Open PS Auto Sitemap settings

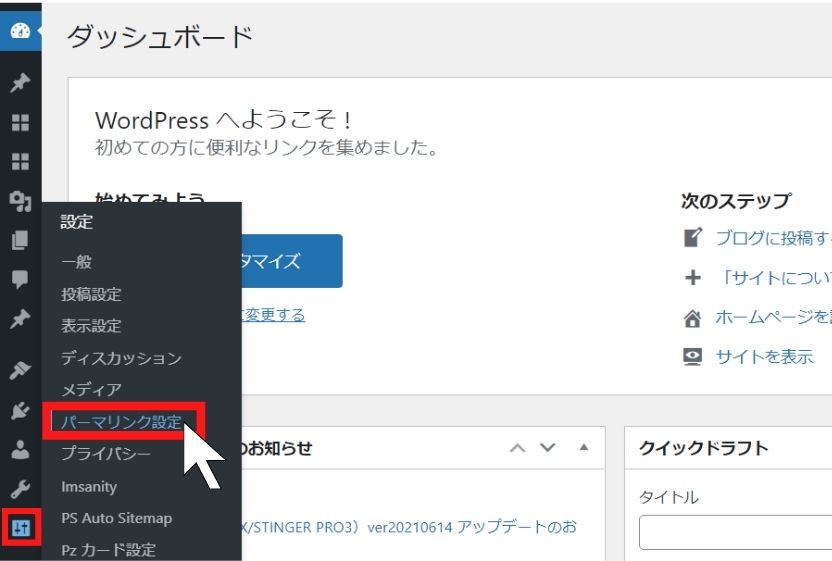pos(117,518)
